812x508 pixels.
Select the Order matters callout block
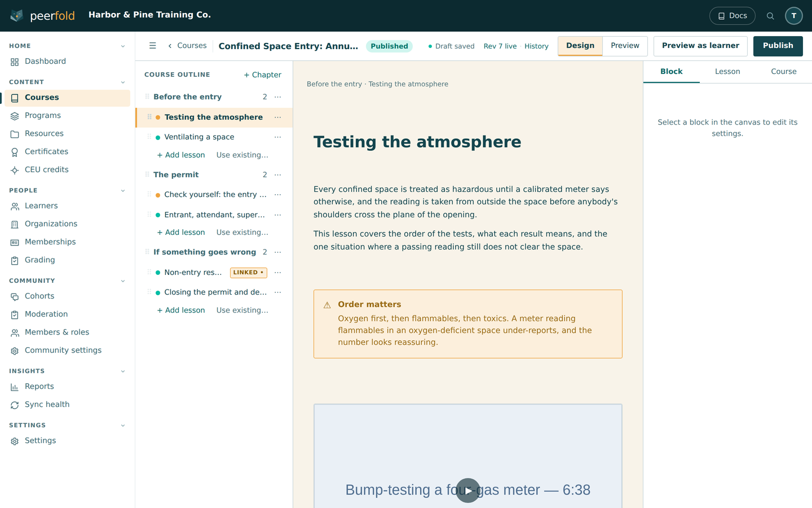click(x=468, y=324)
